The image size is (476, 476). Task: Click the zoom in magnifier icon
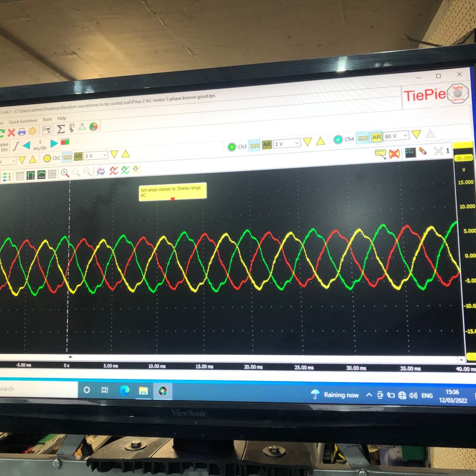click(65, 173)
